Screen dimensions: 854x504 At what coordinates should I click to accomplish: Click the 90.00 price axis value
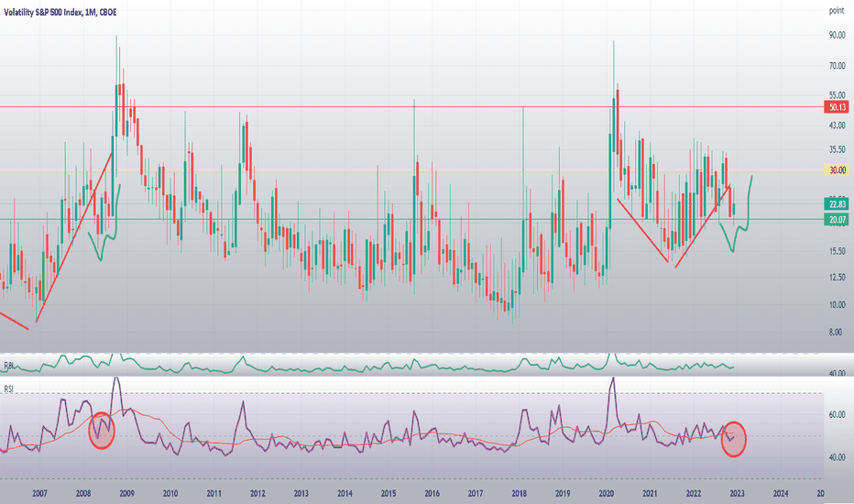pos(838,35)
